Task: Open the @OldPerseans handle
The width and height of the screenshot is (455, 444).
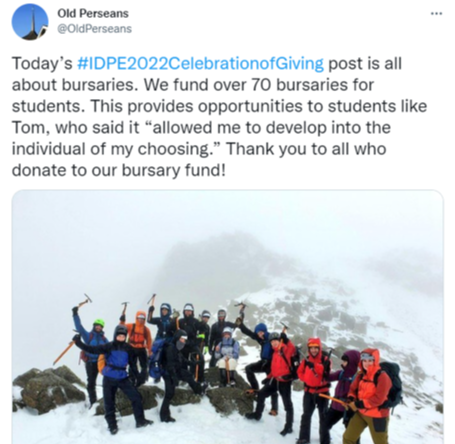Action: 94,29
